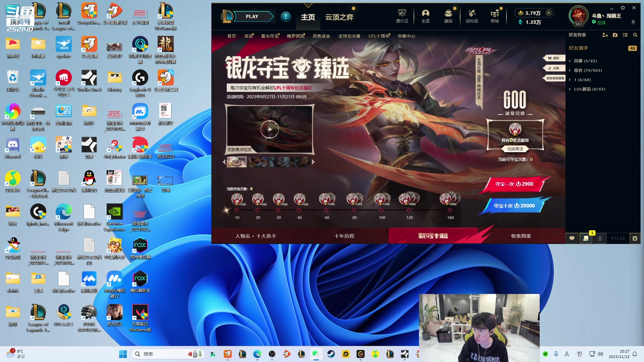644x362 pixels.
Task: Click the add friend icon
Action: click(x=605, y=35)
